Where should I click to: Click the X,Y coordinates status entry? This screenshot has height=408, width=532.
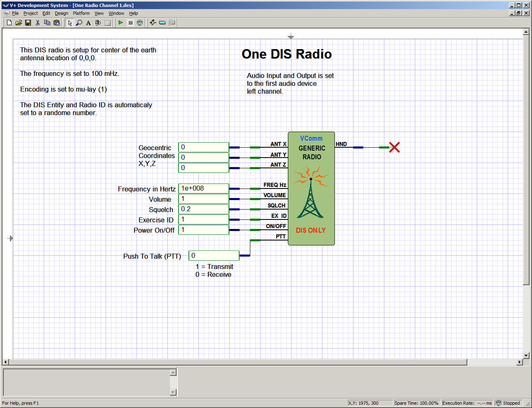370,403
